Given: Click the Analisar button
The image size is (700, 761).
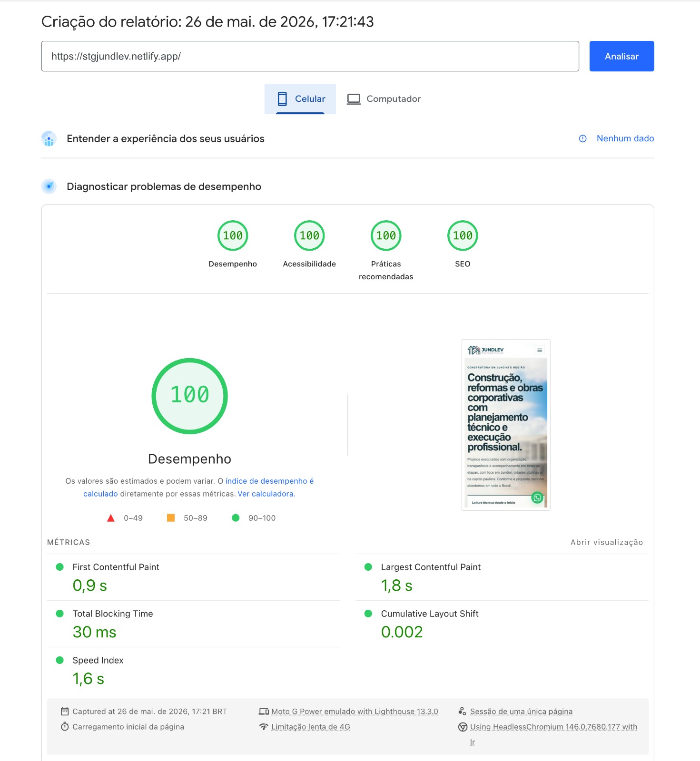Looking at the screenshot, I should pyautogui.click(x=621, y=56).
